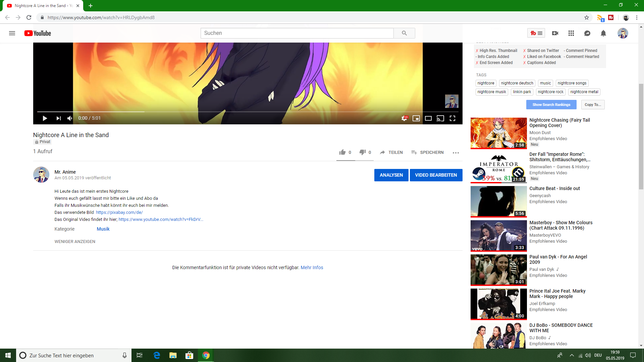Open YouTube apps grid menu

click(571, 33)
